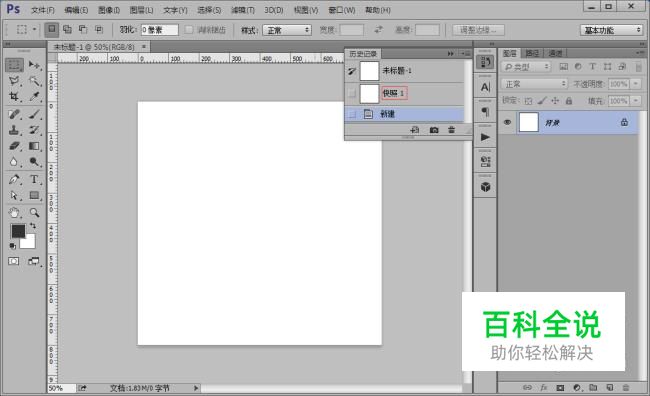
Task: Open the opacity 100% dropdown arrow
Action: click(635, 84)
